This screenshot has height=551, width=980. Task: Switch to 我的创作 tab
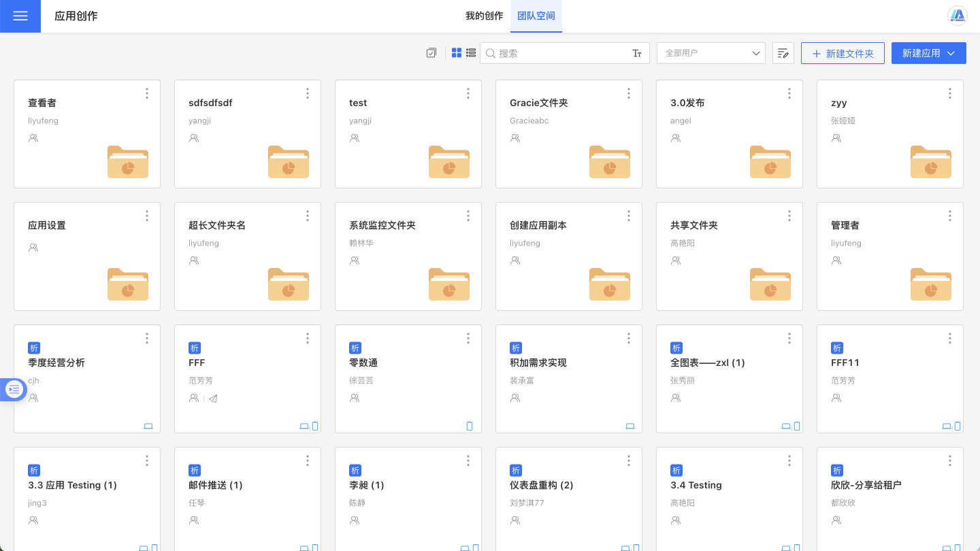coord(484,16)
